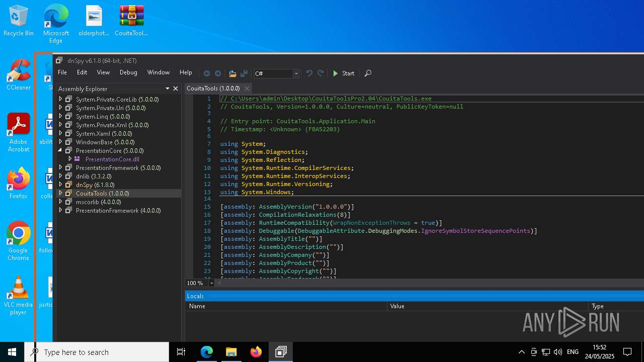
Task: Open the Edit menu
Action: pyautogui.click(x=82, y=72)
